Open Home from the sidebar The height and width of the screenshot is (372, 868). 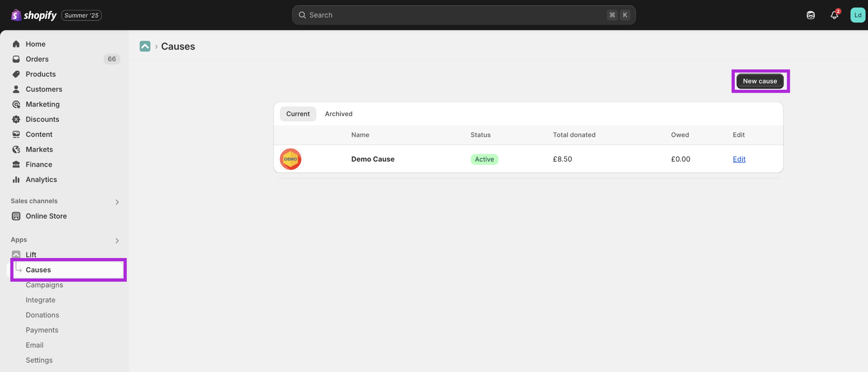click(x=35, y=44)
